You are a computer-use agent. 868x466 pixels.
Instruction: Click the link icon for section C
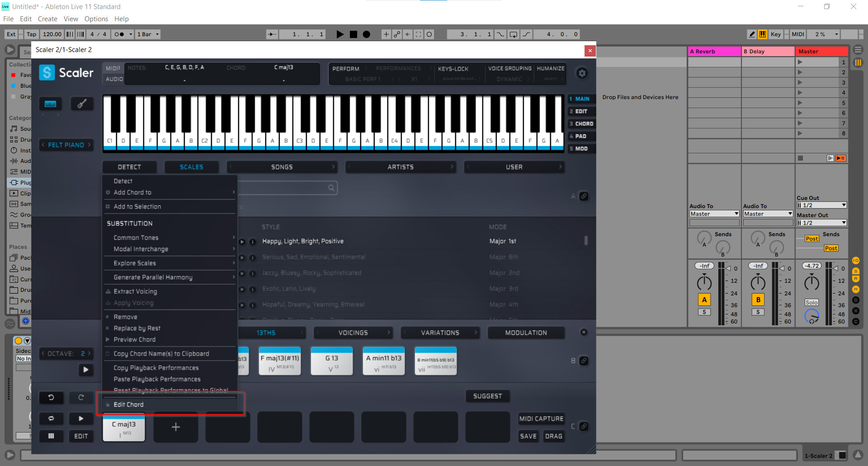[584, 426]
